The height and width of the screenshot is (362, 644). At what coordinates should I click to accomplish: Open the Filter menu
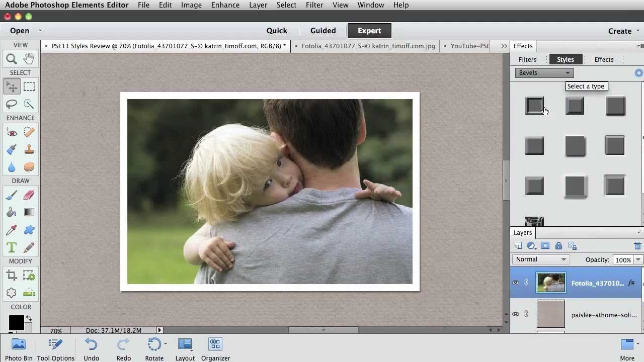pos(314,5)
